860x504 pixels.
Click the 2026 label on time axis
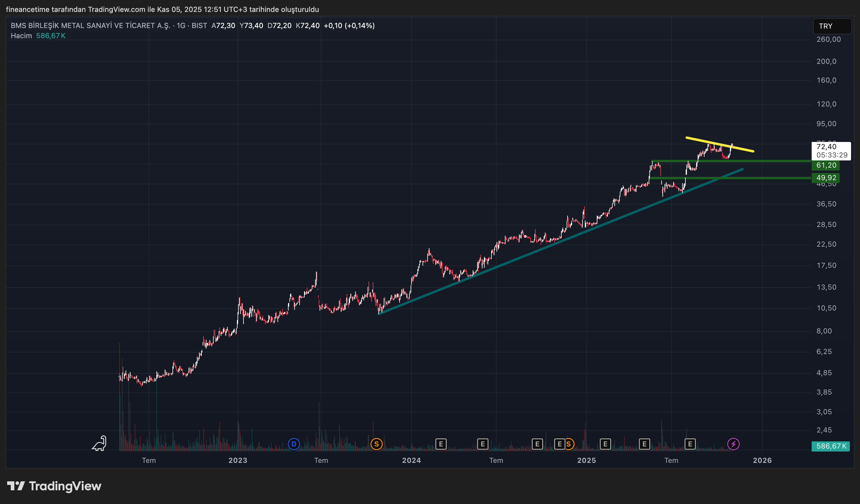click(762, 460)
